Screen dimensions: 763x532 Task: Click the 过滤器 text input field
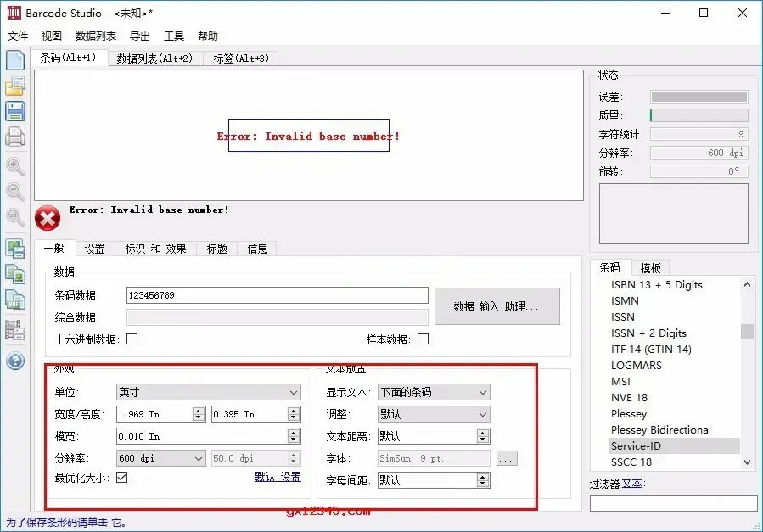point(674,503)
